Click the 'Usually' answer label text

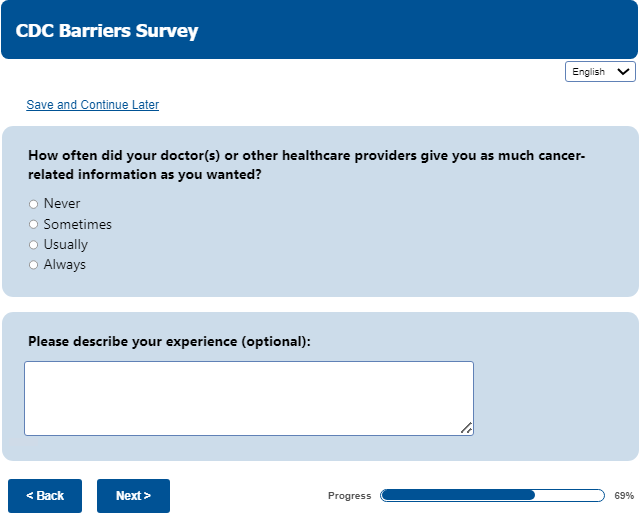(x=66, y=245)
